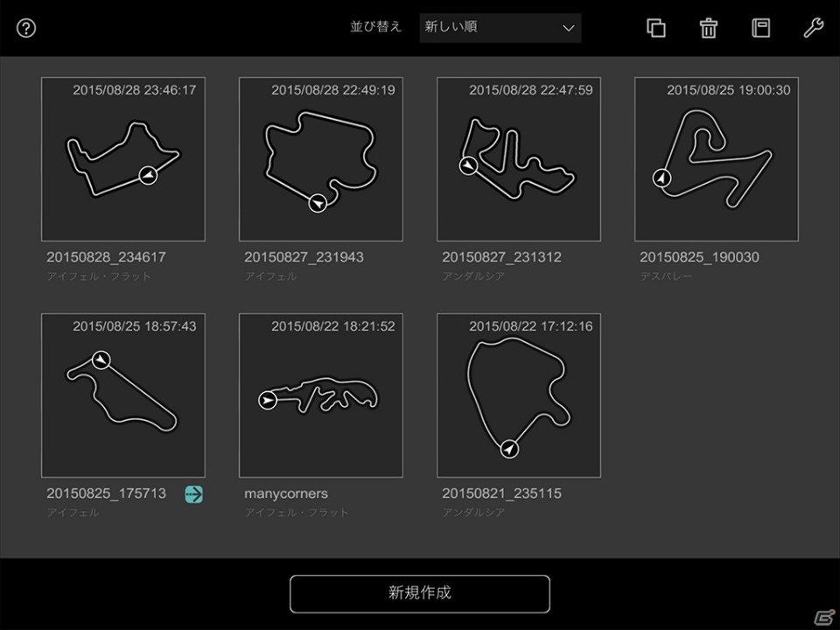Viewport: 840px width, 630px height.
Task: Click the timestamp 2015/08/25 18:57:43
Action: pyautogui.click(x=135, y=326)
